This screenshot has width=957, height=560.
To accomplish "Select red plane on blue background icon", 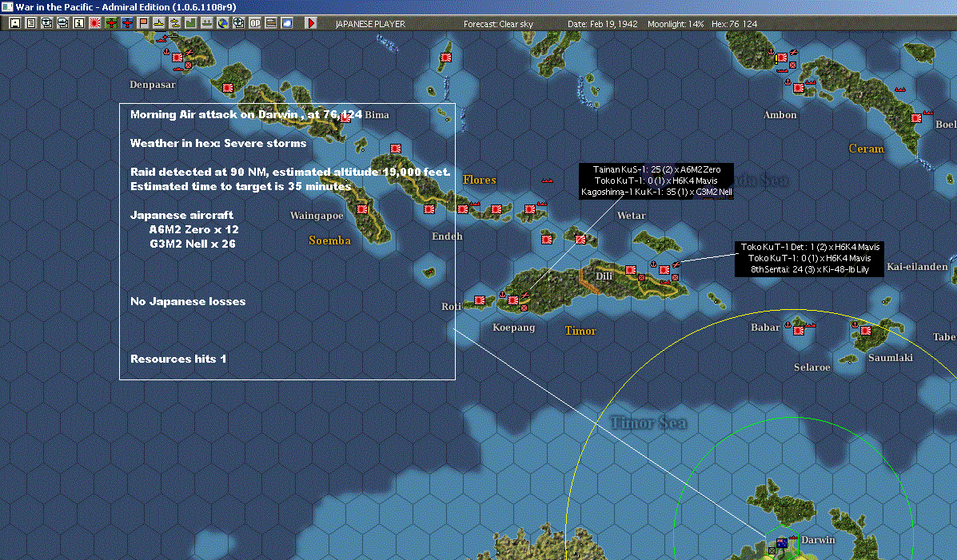I will pos(127,23).
